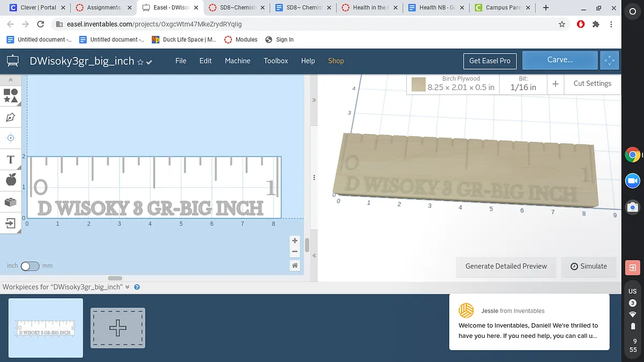The width and height of the screenshot is (644, 362).
Task: Open the Apps brick icon
Action: [11, 202]
